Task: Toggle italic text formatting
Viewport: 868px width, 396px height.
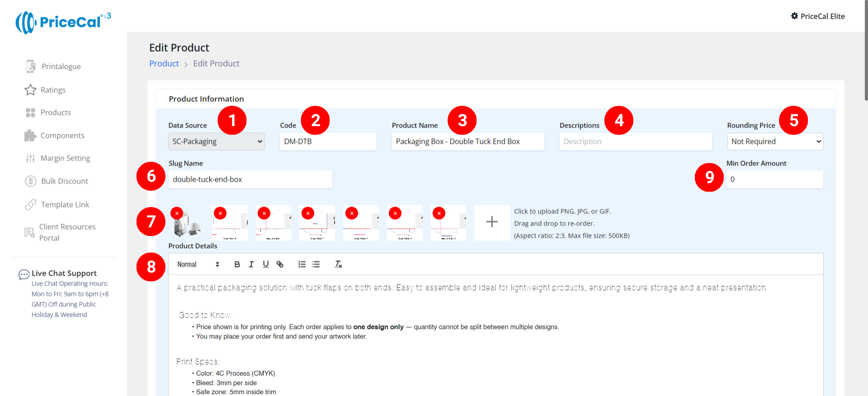Action: click(x=251, y=264)
